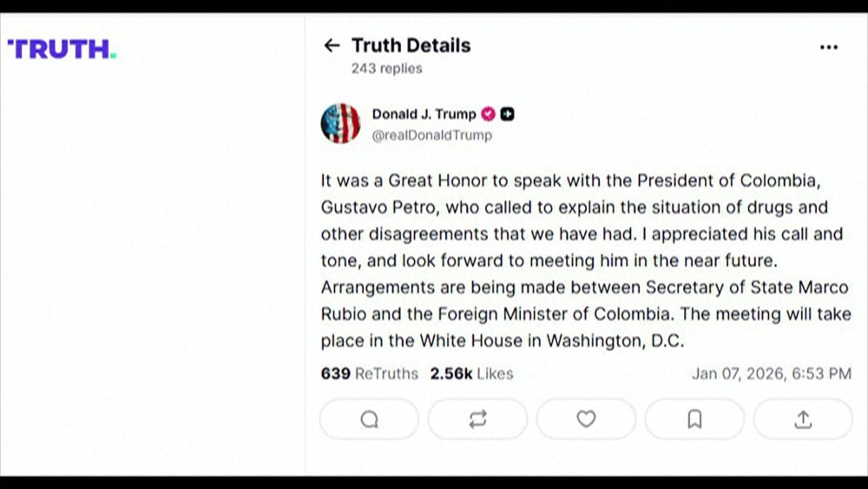The height and width of the screenshot is (489, 868).
Task: Click the TRUTH logo
Action: pos(62,49)
